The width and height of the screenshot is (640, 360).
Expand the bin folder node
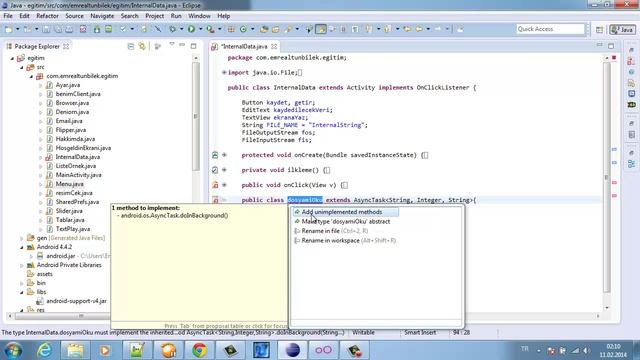tap(22, 283)
